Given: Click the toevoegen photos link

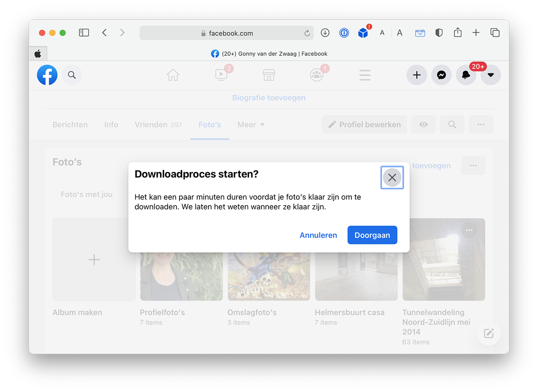Looking at the screenshot, I should tap(431, 166).
